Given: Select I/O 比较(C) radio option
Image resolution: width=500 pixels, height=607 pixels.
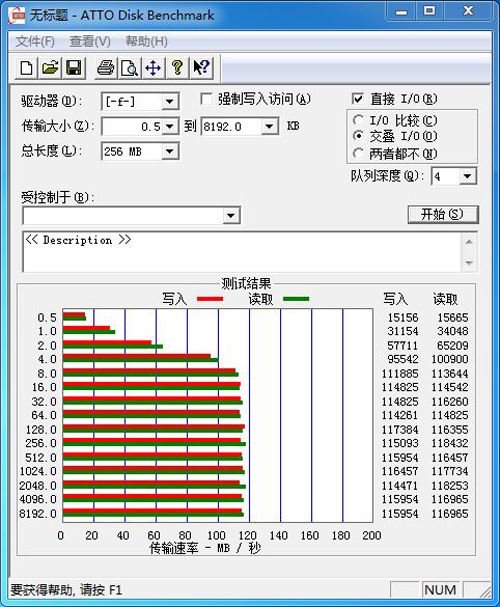Looking at the screenshot, I should pyautogui.click(x=358, y=120).
